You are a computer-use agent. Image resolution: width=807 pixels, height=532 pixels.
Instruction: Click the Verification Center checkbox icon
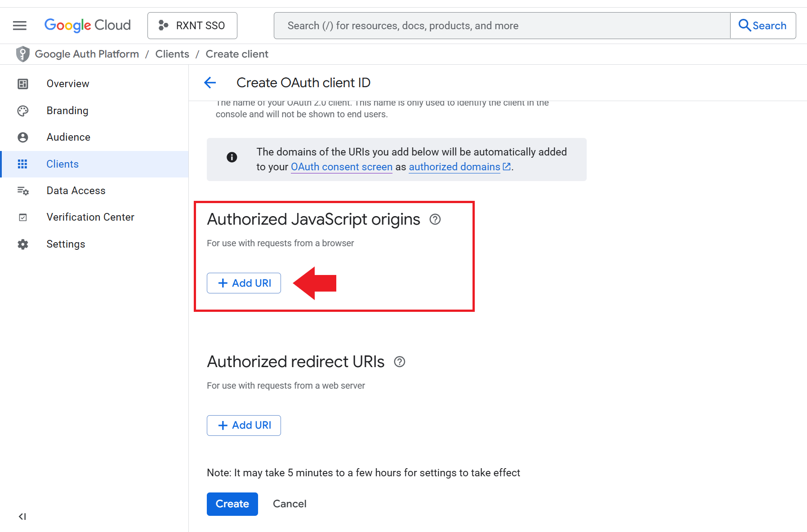[x=23, y=217]
